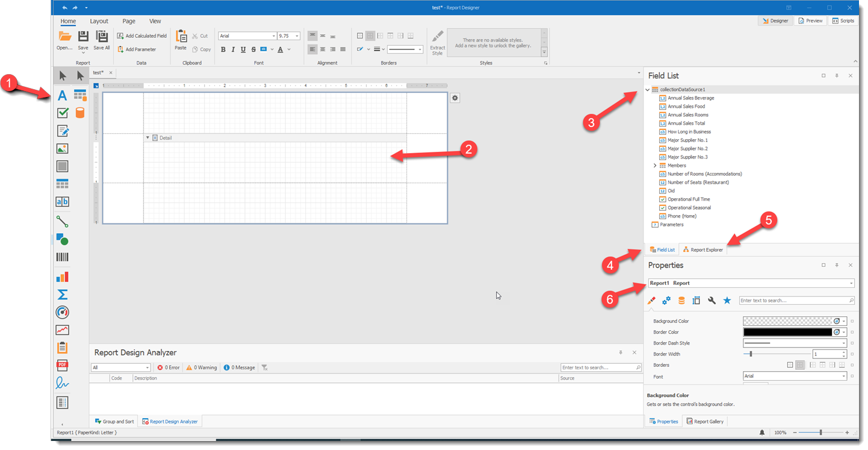Select the Check Box control in toolbox
Viewport: 868px width, 450px height.
click(x=62, y=113)
